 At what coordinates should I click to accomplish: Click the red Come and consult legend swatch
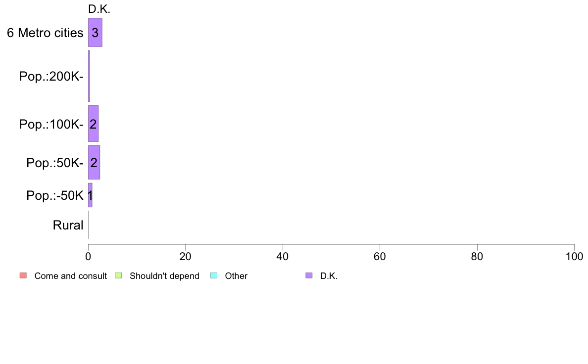point(23,275)
